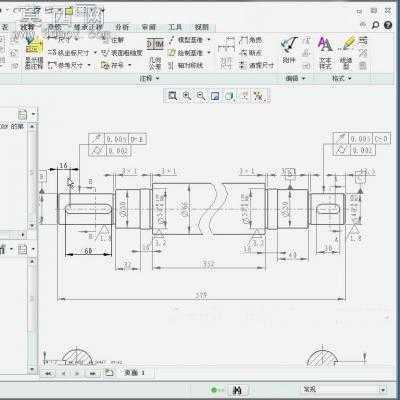Open the 文本样式 text style tool
This screenshot has height=400, width=400.
pos(325,53)
